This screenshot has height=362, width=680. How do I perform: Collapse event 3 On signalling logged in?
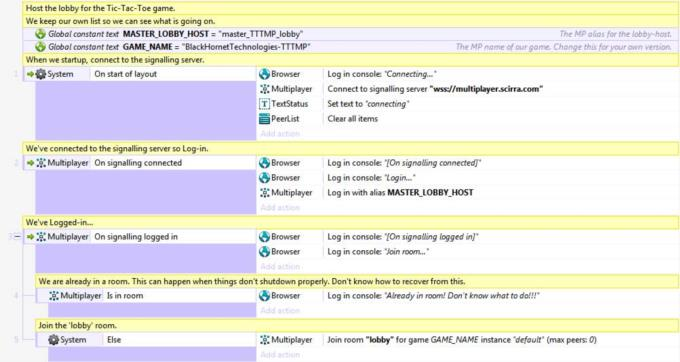(x=17, y=237)
